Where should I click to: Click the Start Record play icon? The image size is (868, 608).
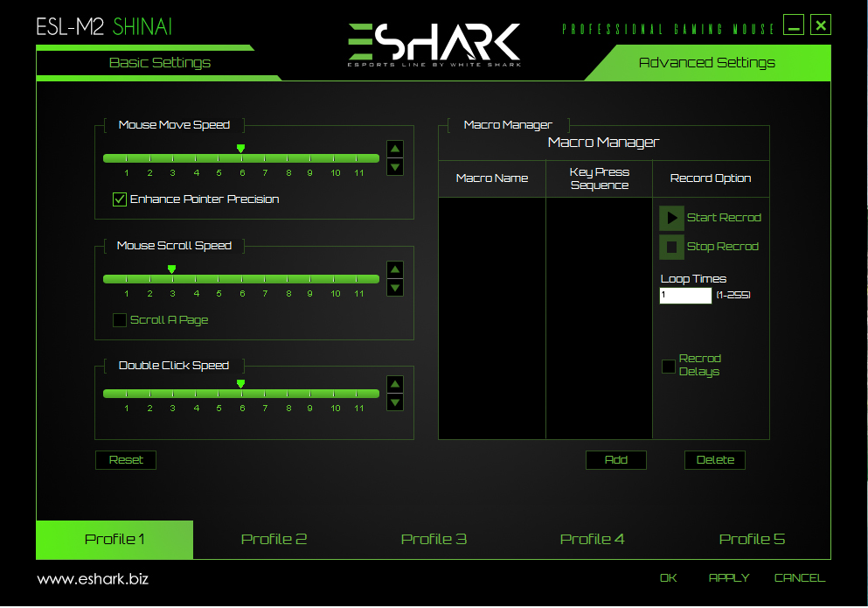[671, 218]
